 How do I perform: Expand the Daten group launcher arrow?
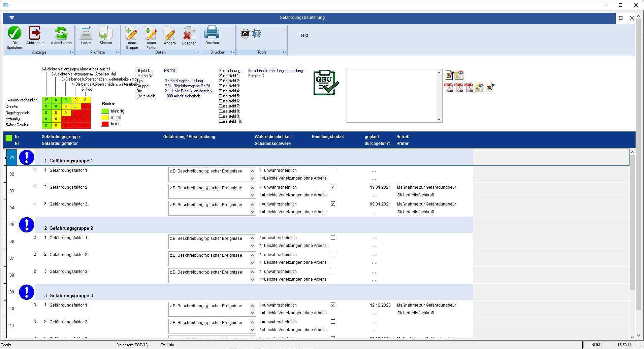197,53
